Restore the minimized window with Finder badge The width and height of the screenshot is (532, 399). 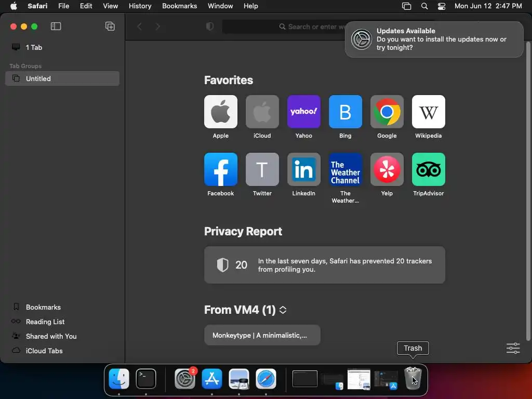(x=332, y=380)
